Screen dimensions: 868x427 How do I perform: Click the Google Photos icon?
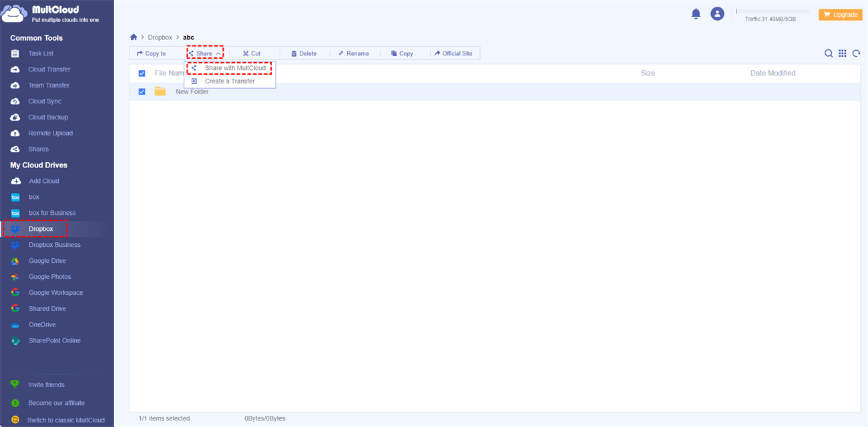15,277
